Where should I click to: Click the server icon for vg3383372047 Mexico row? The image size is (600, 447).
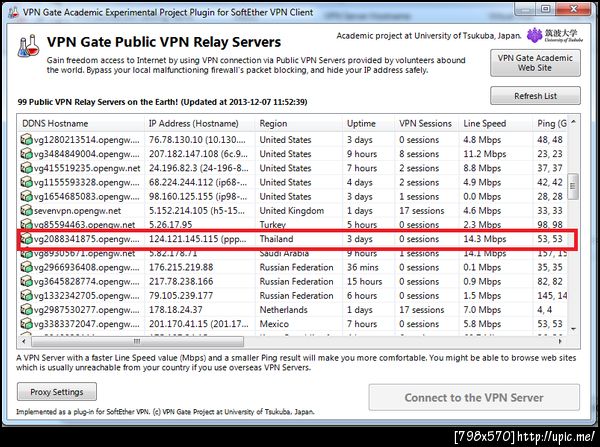coord(26,324)
